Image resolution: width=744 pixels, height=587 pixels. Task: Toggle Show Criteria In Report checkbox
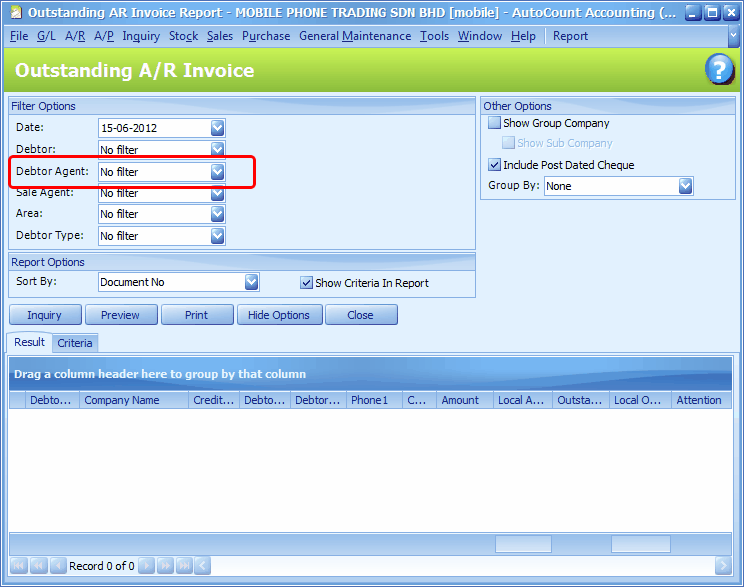pos(307,283)
